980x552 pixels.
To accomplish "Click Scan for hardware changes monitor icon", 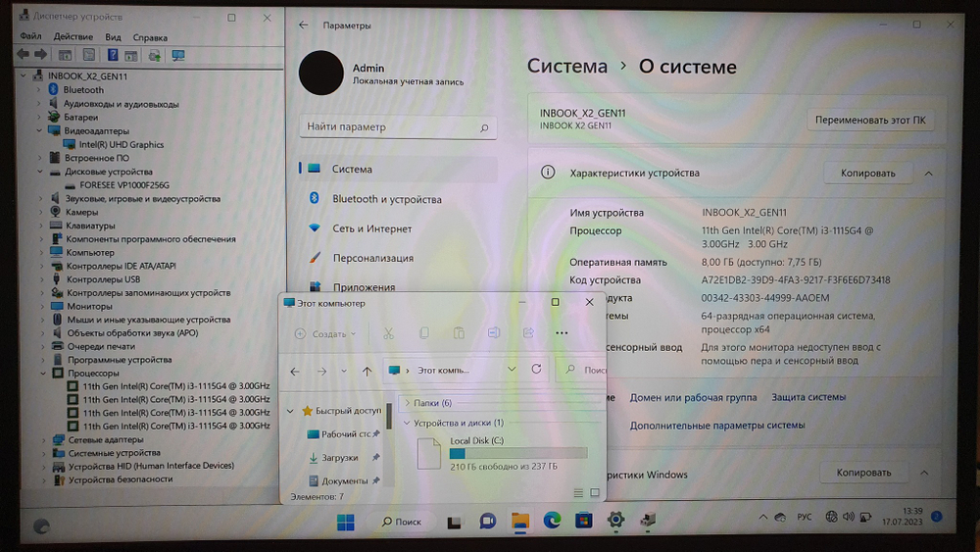I will [178, 56].
